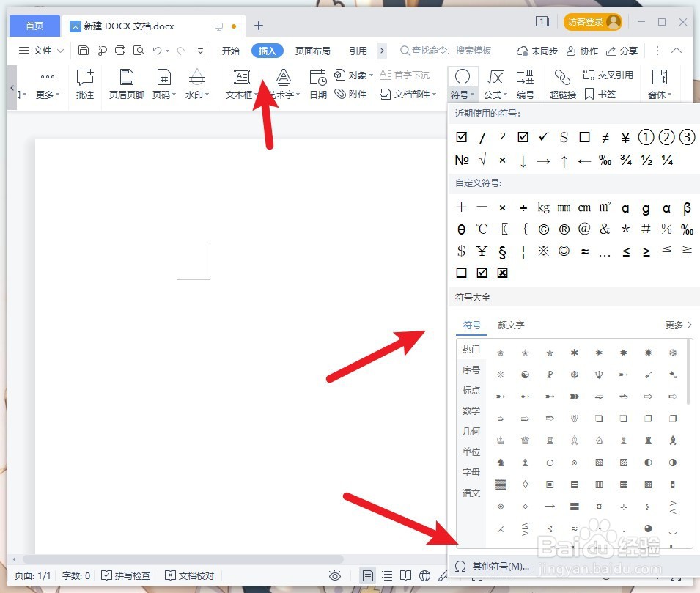Click the command search field
This screenshot has width=700, height=593.
point(446,51)
